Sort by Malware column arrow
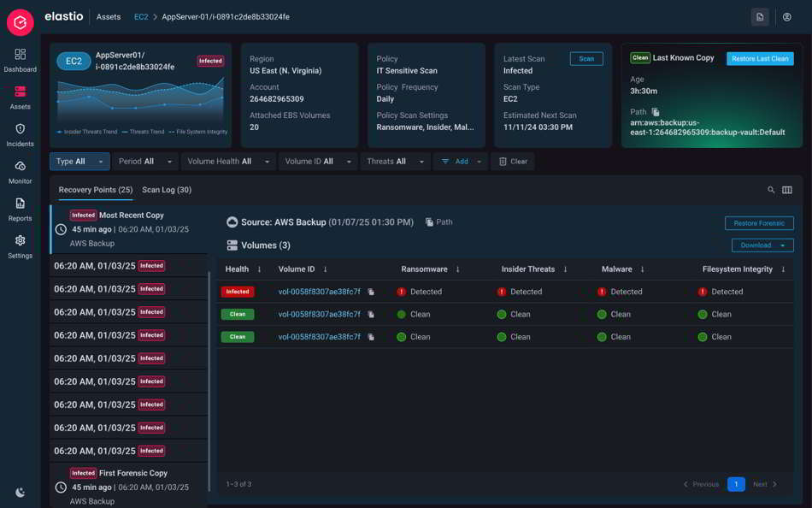The image size is (812, 508). point(642,269)
